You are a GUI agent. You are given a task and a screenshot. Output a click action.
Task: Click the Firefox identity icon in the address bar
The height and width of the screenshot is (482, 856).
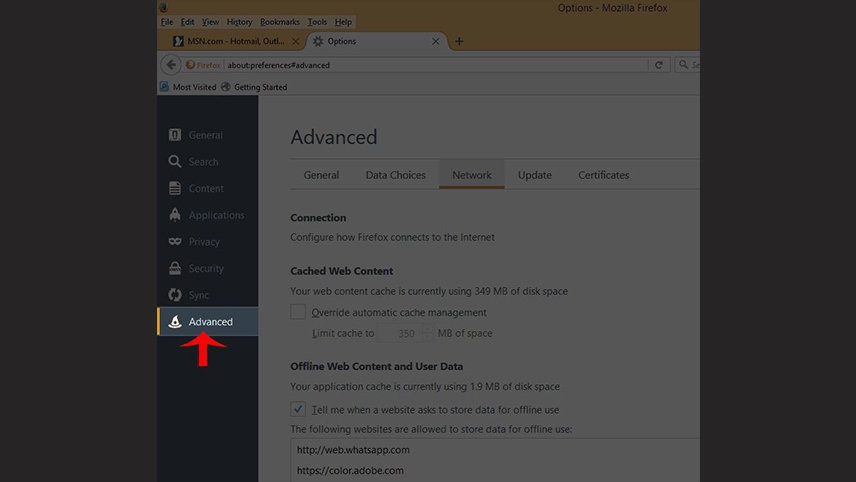click(x=190, y=65)
